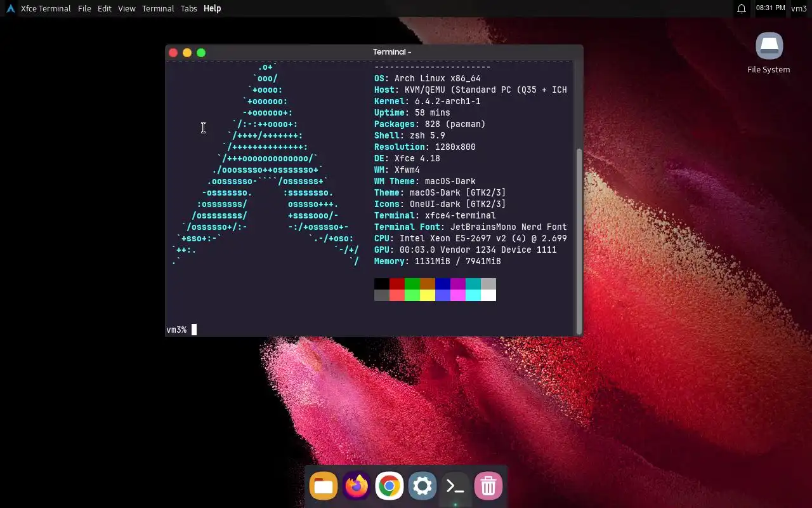
Task: Open the View menu
Action: 127,8
